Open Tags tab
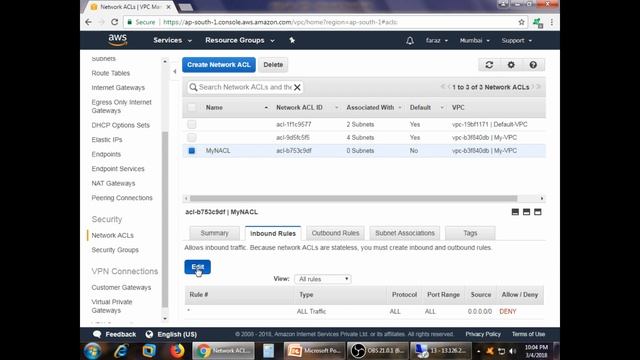Screen dimensions: 640x360 (470, 233)
